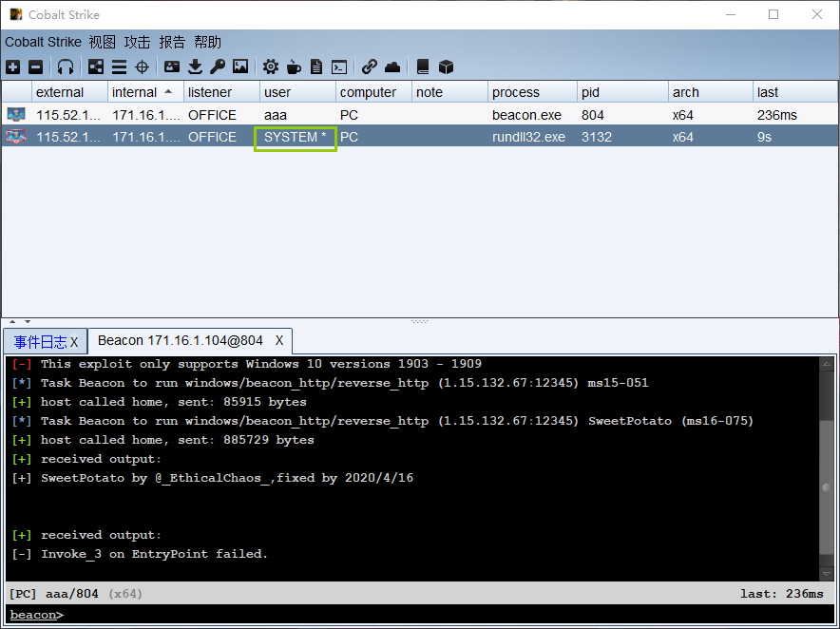This screenshot has width=840, height=629.
Task: Collapse bottom pane with the downward split arrow
Action: pos(28,321)
